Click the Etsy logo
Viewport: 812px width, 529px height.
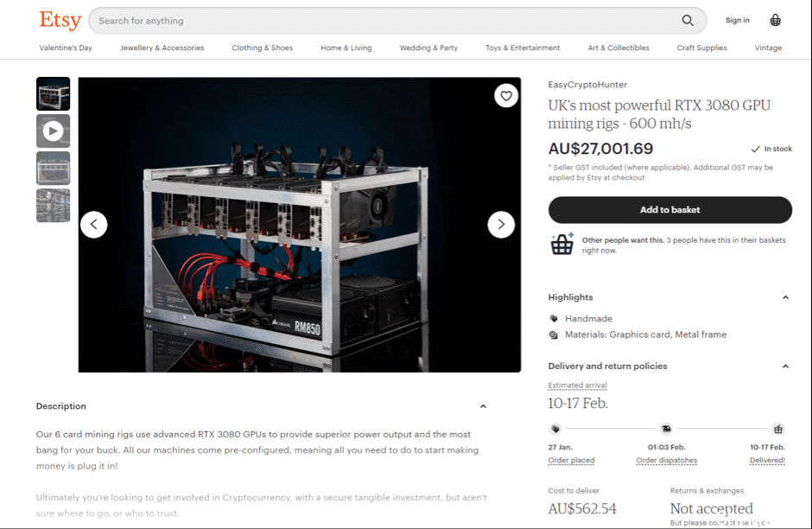(x=60, y=20)
